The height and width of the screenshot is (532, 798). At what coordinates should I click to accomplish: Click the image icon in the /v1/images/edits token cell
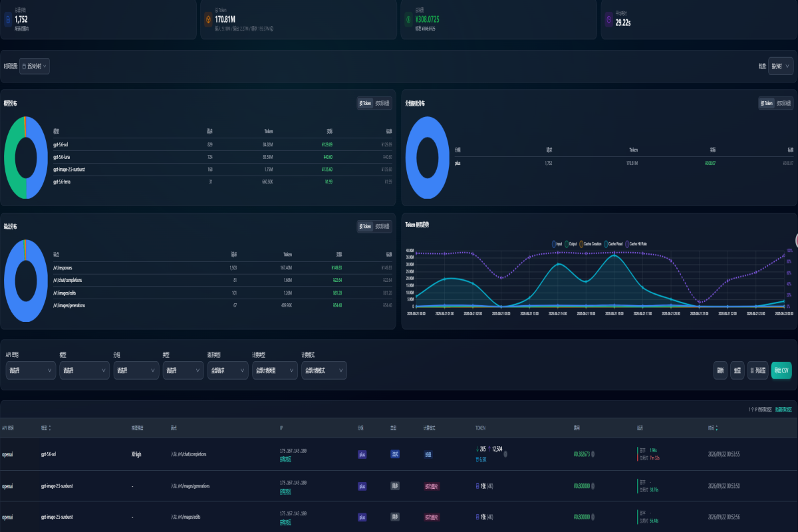pos(477,517)
